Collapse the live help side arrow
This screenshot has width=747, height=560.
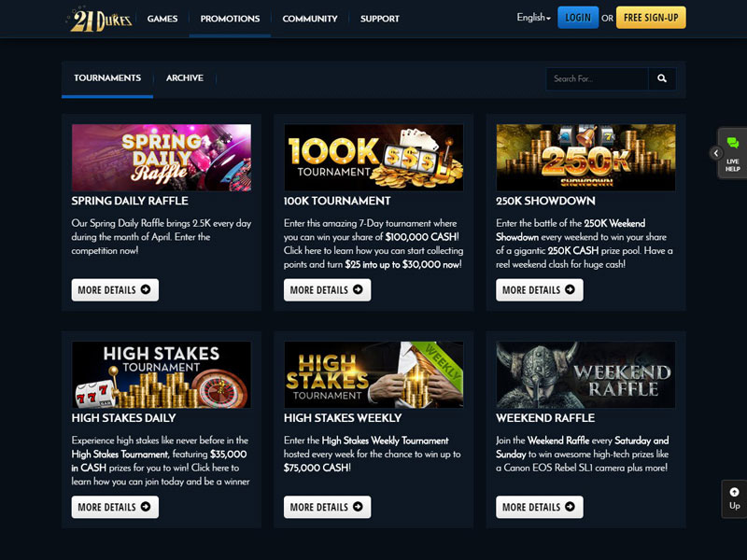pos(715,153)
